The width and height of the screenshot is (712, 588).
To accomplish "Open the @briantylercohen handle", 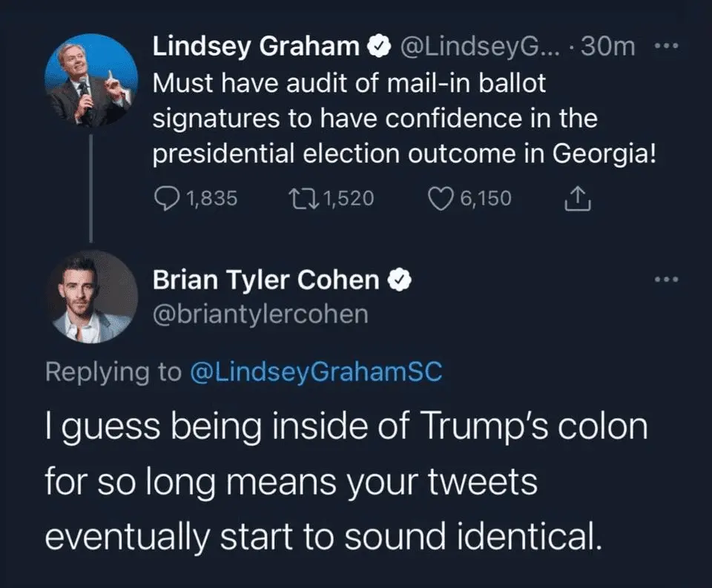I will click(x=260, y=314).
